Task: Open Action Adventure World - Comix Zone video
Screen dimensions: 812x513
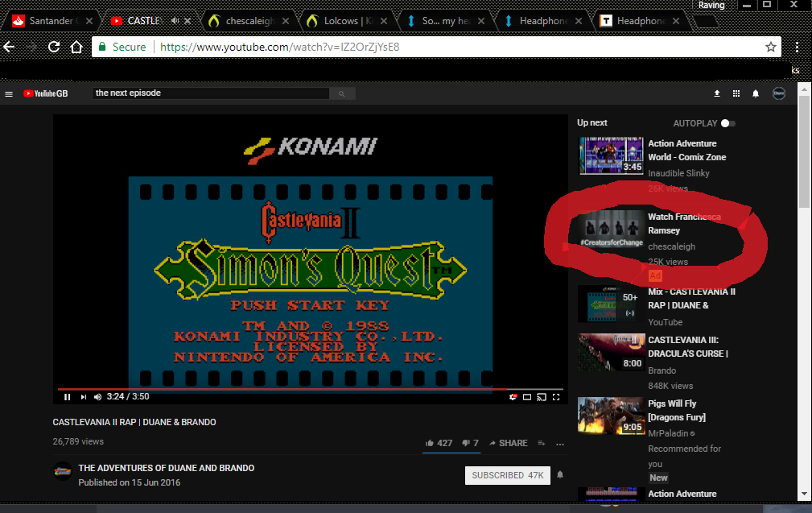Action: pos(686,151)
